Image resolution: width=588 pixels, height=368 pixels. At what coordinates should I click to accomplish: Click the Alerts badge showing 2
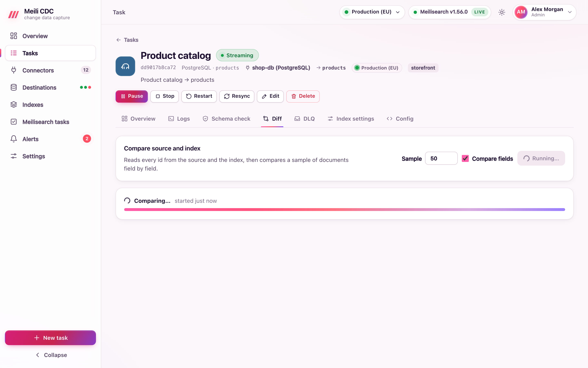point(87,139)
